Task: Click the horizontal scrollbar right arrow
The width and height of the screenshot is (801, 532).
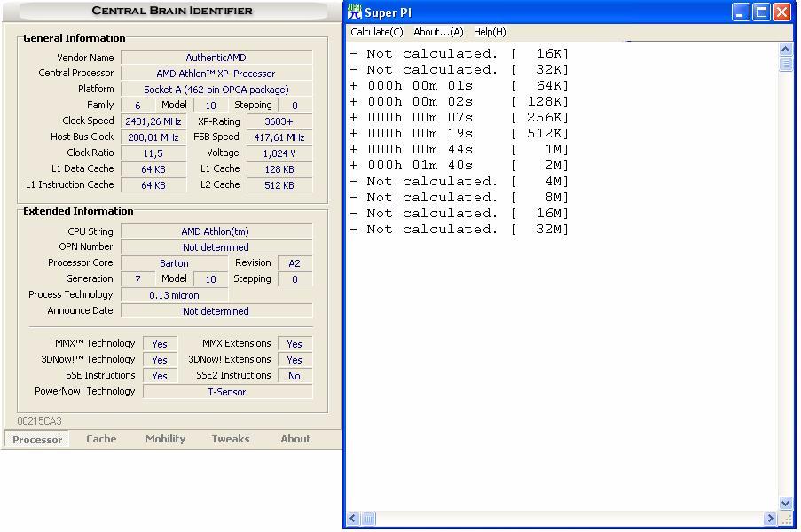Action: click(770, 519)
